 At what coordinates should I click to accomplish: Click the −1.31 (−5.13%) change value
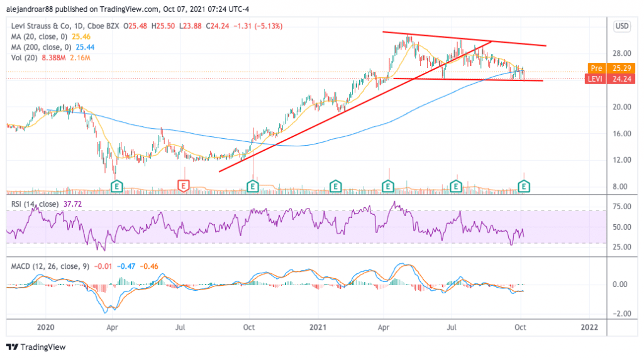[x=258, y=26]
